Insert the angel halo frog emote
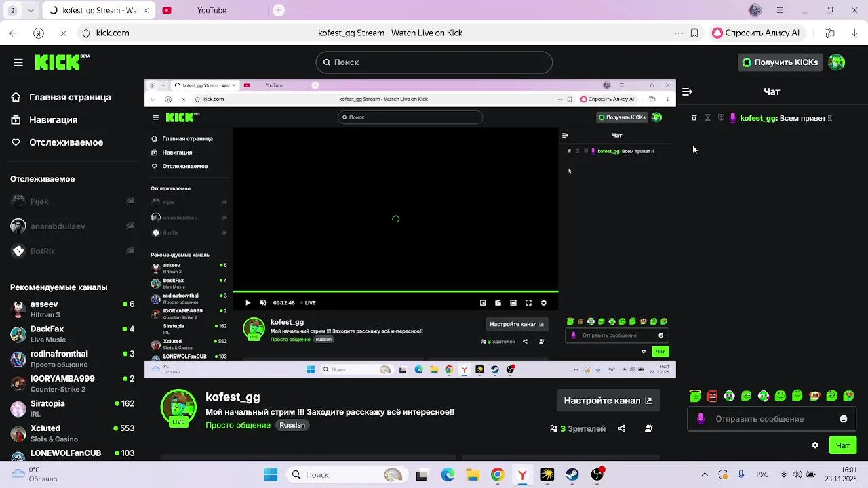Screen dimensions: 868x488 (x=695, y=396)
